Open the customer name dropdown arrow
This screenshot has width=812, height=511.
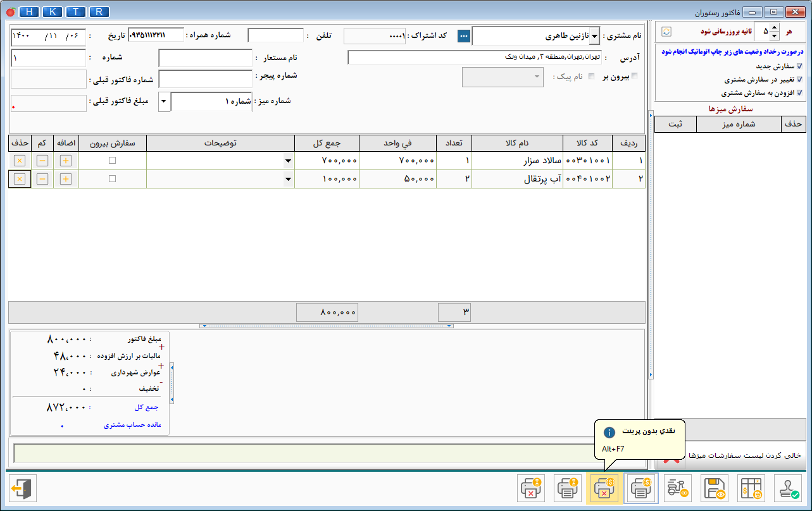tap(594, 36)
